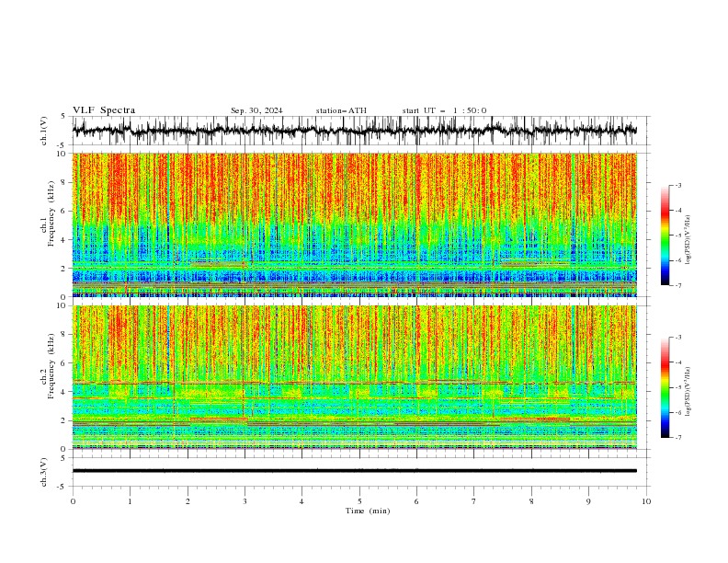Select the "start UT = 1:50:0" label
Viewport: 728px width, 563px height.
point(444,110)
